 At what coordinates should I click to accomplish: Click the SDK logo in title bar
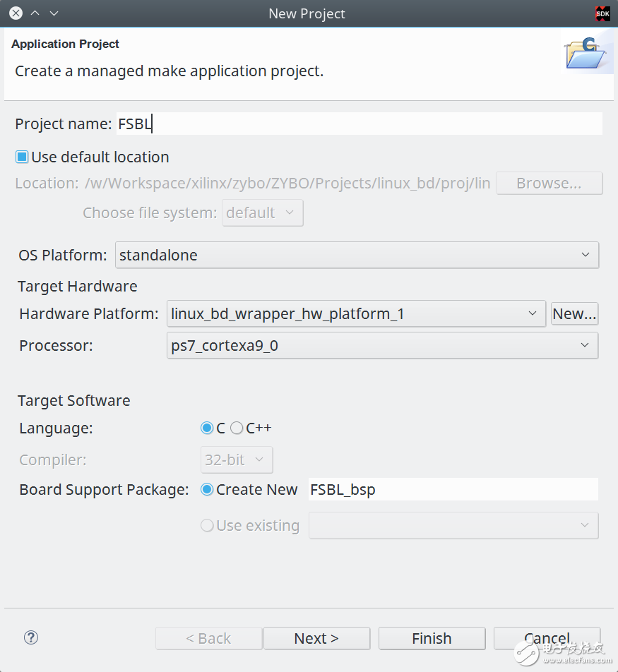(x=602, y=13)
